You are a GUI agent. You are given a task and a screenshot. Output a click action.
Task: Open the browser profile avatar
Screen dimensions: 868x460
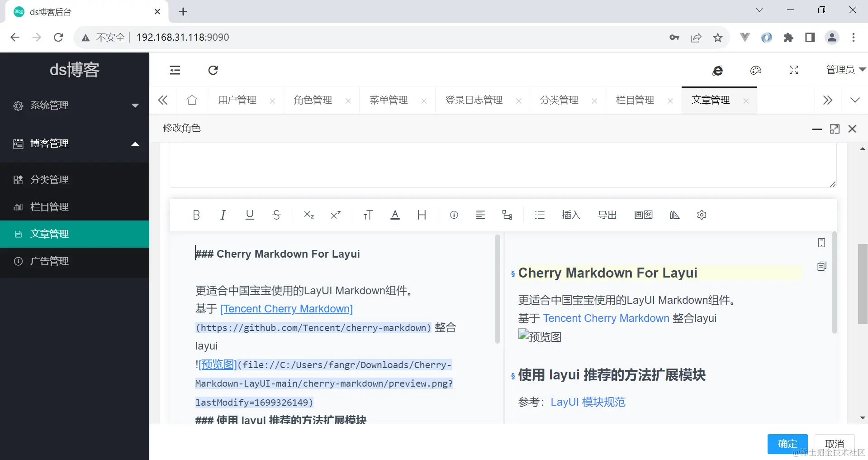pos(832,38)
